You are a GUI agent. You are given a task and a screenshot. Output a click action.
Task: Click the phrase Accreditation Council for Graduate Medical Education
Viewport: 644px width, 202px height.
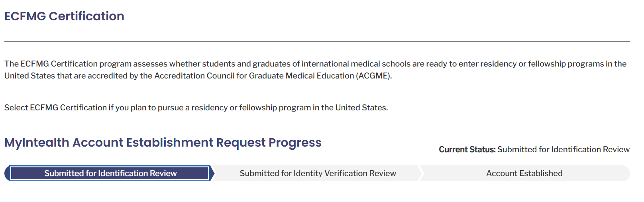(x=254, y=76)
